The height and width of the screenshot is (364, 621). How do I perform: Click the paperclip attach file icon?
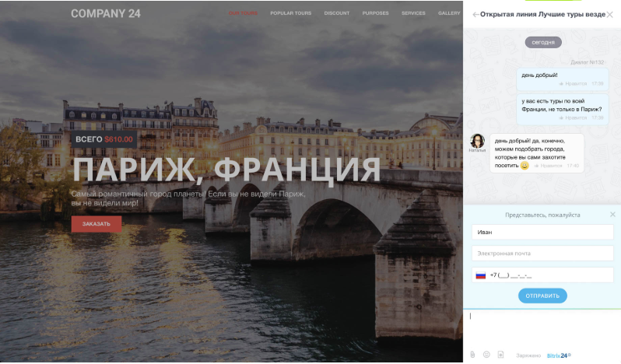coord(472,355)
